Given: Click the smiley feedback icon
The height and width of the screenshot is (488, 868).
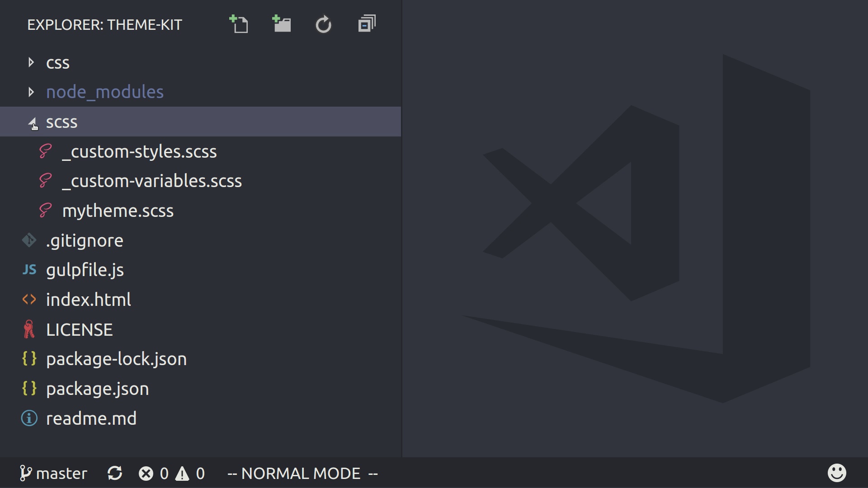Looking at the screenshot, I should click(x=837, y=473).
